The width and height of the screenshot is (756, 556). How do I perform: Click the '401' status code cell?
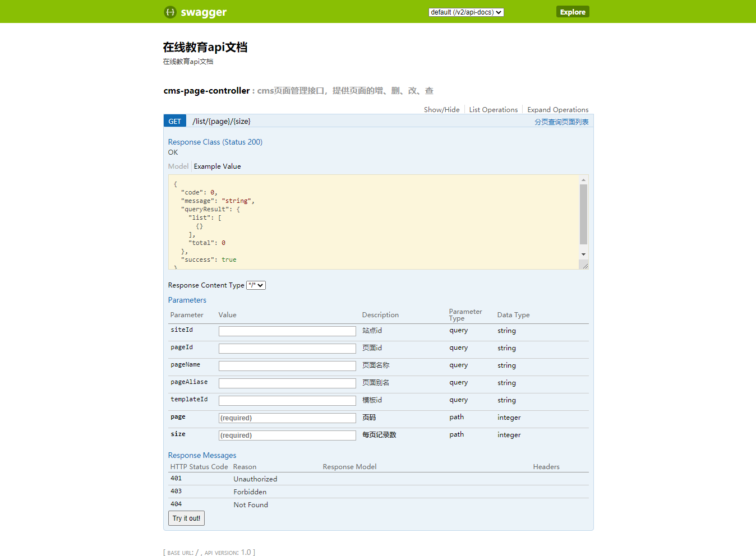[x=176, y=479]
